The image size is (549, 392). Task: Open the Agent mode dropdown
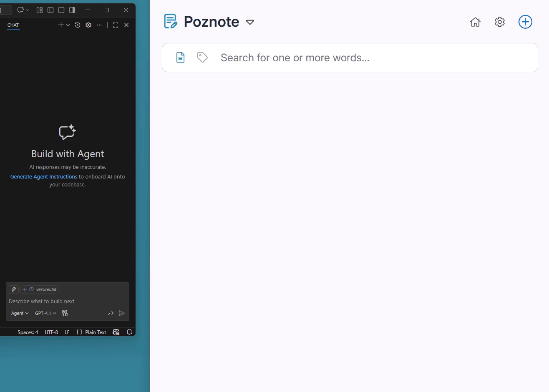20,313
